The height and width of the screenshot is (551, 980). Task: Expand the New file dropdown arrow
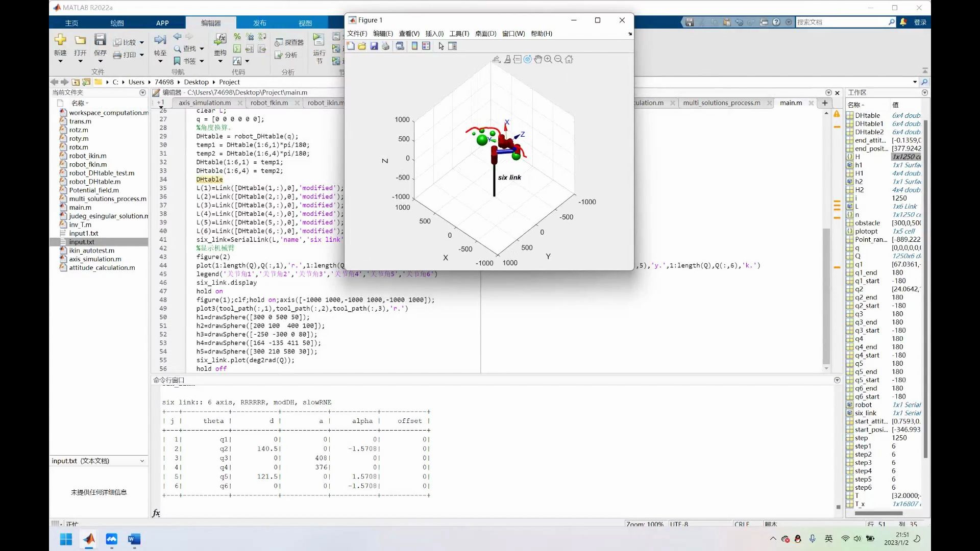[x=60, y=61]
